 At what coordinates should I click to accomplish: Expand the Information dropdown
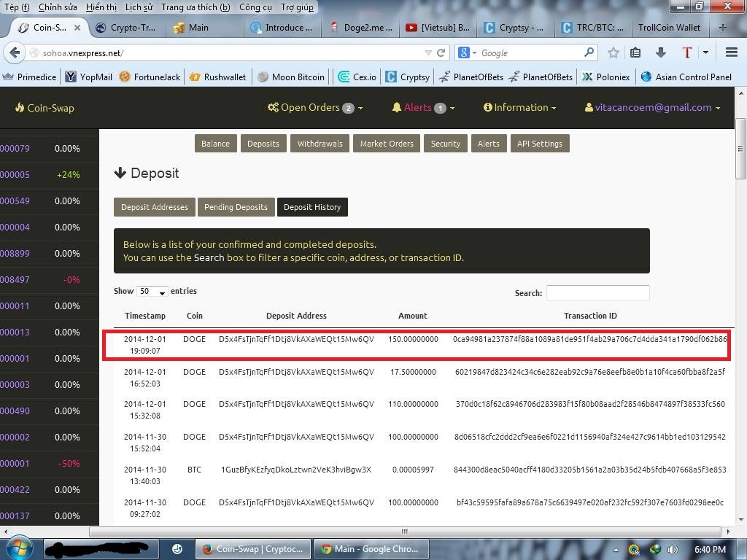(519, 108)
